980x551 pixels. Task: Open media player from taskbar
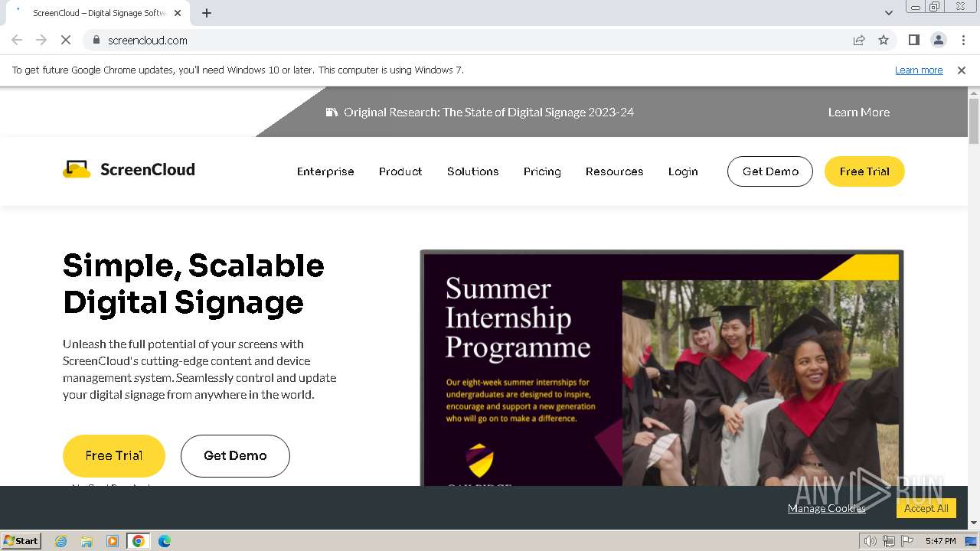pos(113,541)
